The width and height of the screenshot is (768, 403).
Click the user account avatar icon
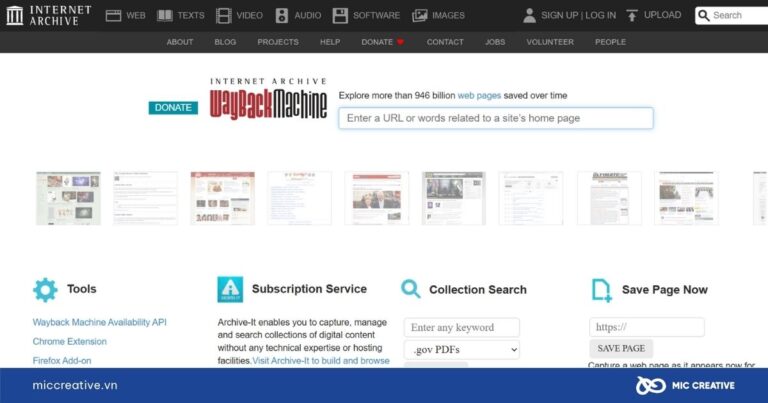tap(529, 15)
